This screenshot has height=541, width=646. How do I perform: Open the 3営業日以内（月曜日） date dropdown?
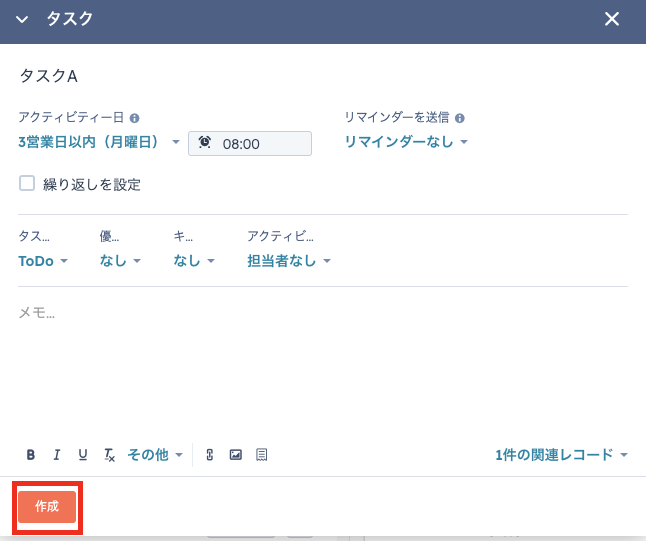coord(99,142)
